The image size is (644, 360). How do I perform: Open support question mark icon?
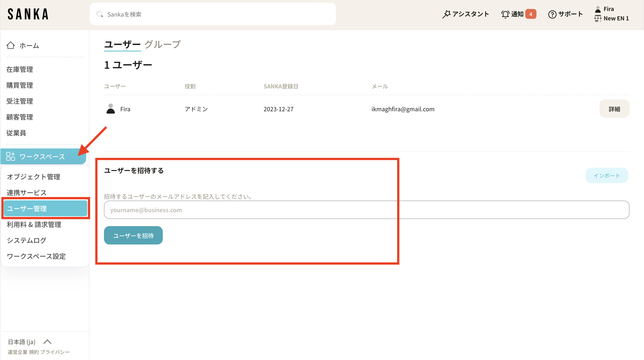(x=552, y=14)
